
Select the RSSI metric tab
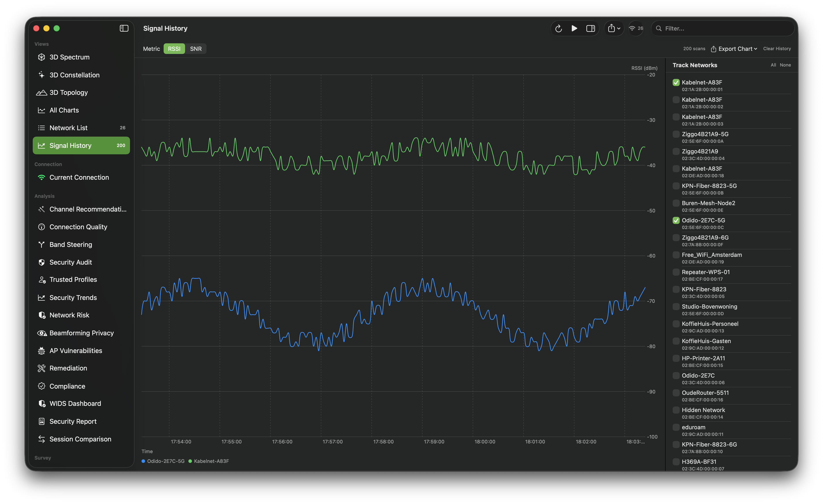[174, 49]
